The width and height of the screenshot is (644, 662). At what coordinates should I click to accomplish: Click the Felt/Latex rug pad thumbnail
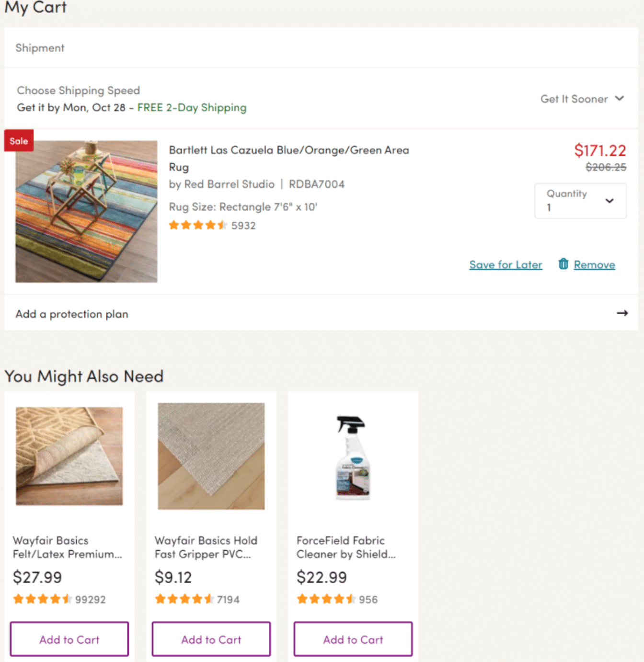[x=69, y=456]
